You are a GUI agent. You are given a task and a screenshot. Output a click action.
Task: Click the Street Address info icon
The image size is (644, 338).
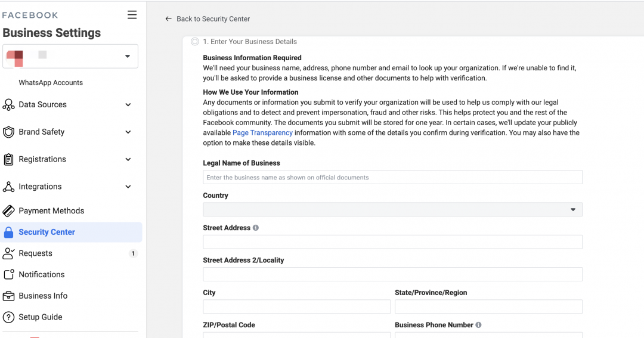pyautogui.click(x=256, y=228)
